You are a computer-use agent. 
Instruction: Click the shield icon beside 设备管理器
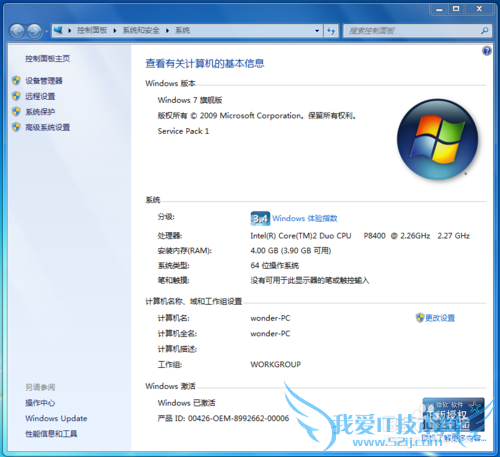(16, 80)
